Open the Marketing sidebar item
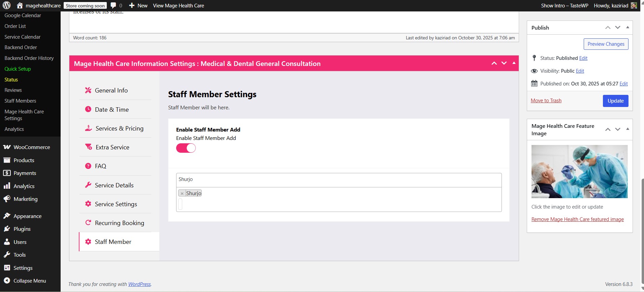This screenshot has height=292, width=644. 25,199
